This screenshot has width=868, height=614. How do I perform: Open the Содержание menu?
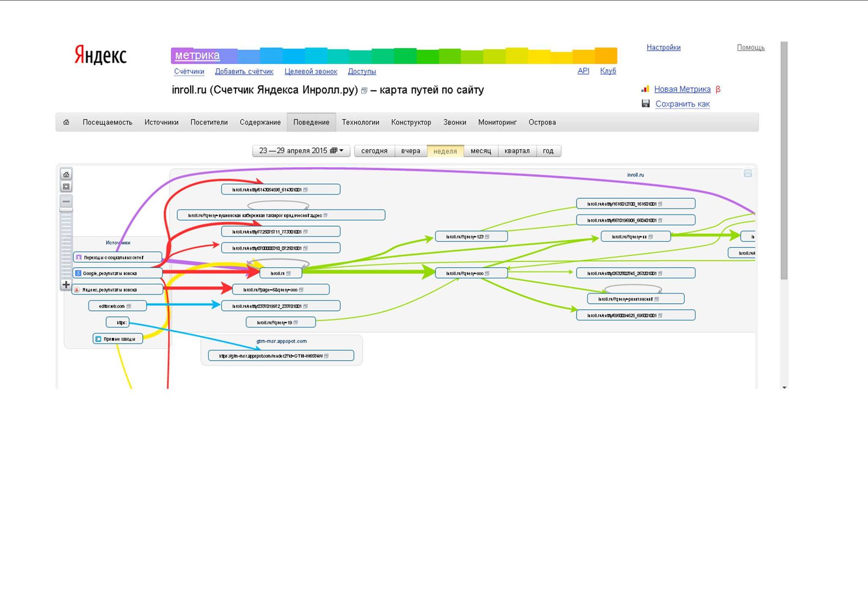[x=260, y=122]
